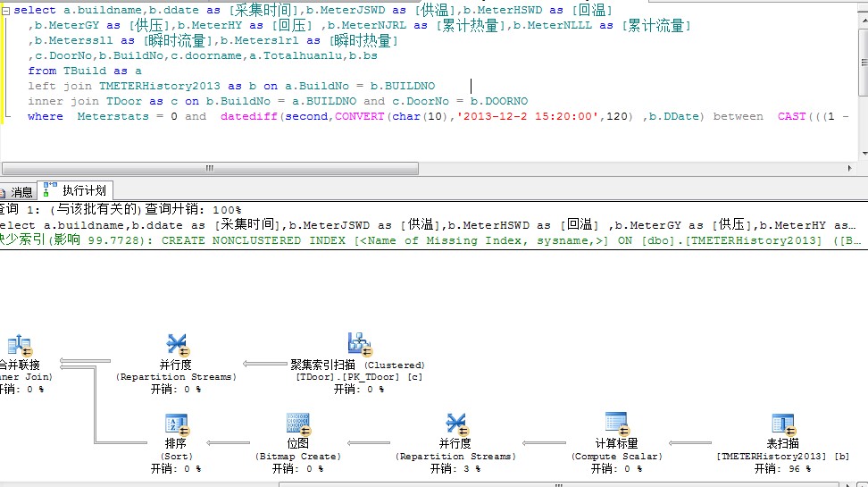This screenshot has width=868, height=487.
Task: Select the upper Repartition Streams operator icon
Action: 178,345
